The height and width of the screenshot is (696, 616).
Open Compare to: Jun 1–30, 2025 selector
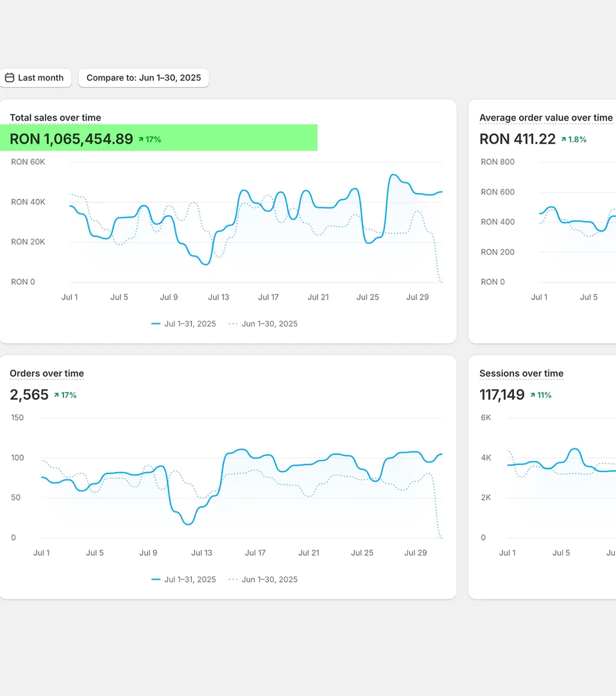pos(144,78)
